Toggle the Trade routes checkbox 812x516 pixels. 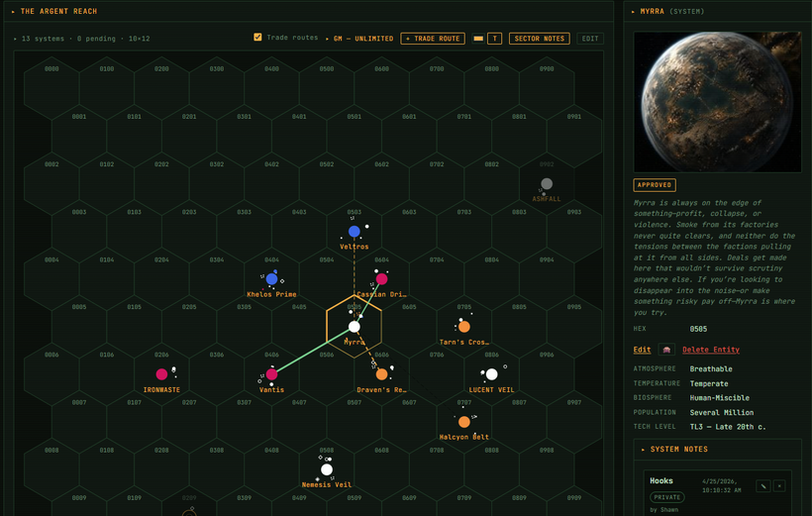coord(257,37)
